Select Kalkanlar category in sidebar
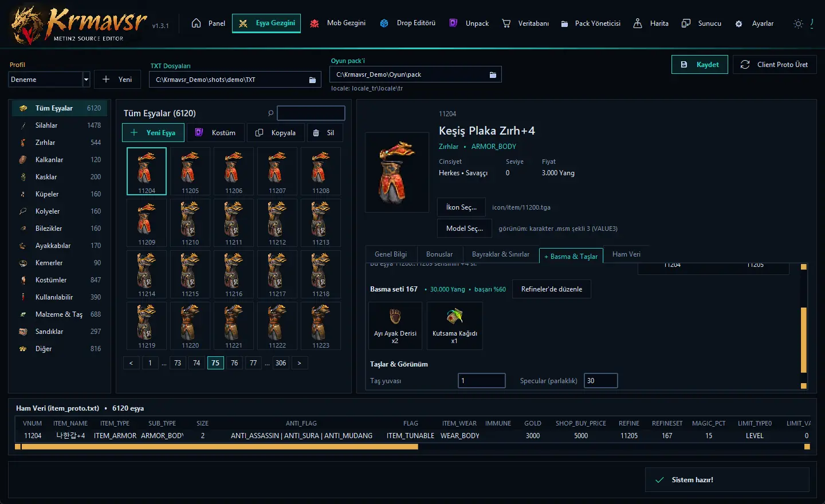The width and height of the screenshot is (825, 504). 60,160
